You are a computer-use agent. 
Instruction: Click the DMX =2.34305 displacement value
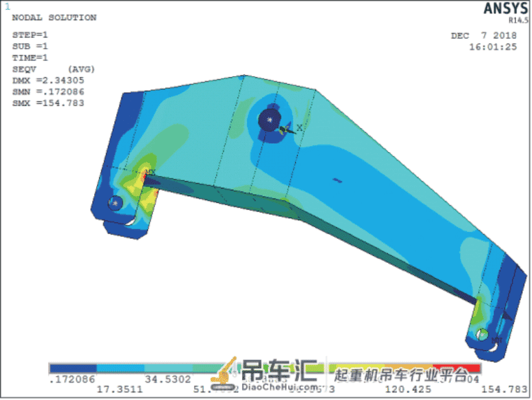[x=48, y=80]
